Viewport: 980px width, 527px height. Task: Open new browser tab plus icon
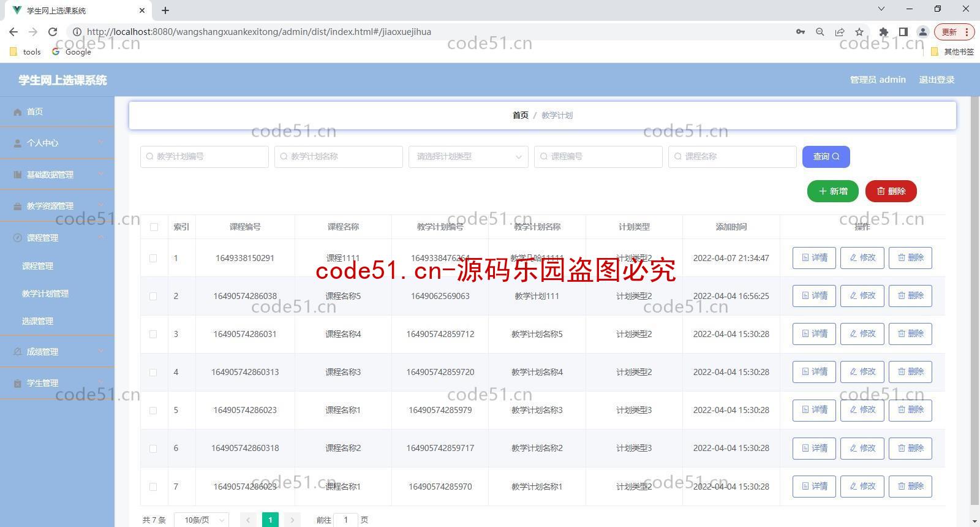165,10
